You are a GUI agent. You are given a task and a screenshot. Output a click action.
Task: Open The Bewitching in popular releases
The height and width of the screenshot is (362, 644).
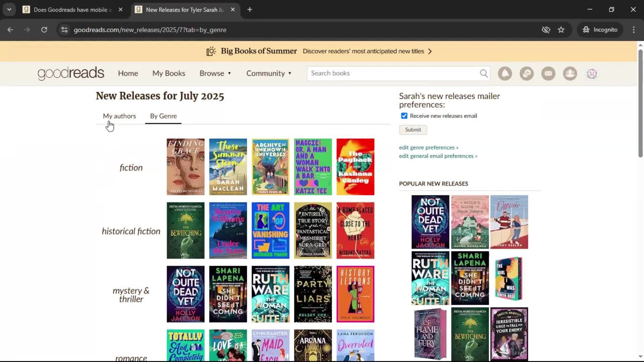(470, 334)
